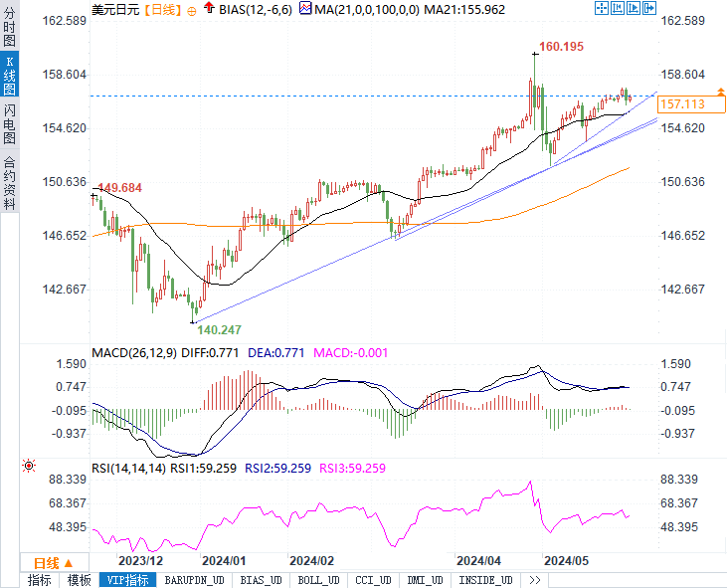
Task: Click the MA indicator chart icon
Action: (305, 8)
